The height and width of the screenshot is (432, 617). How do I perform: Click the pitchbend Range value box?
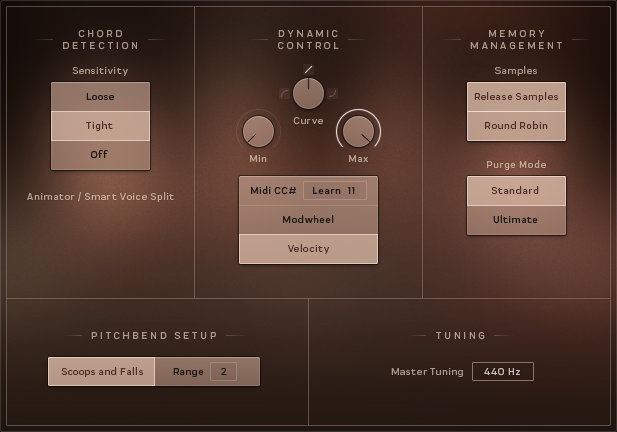[223, 372]
